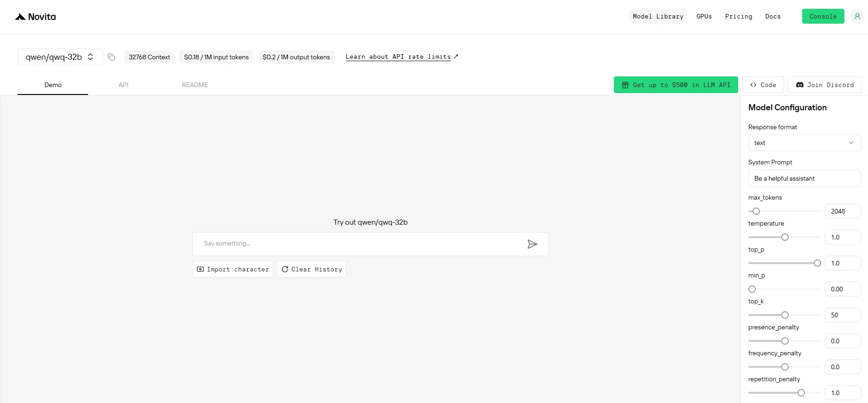Clear History of the chat
Image resolution: width=868 pixels, height=403 pixels.
pos(312,269)
